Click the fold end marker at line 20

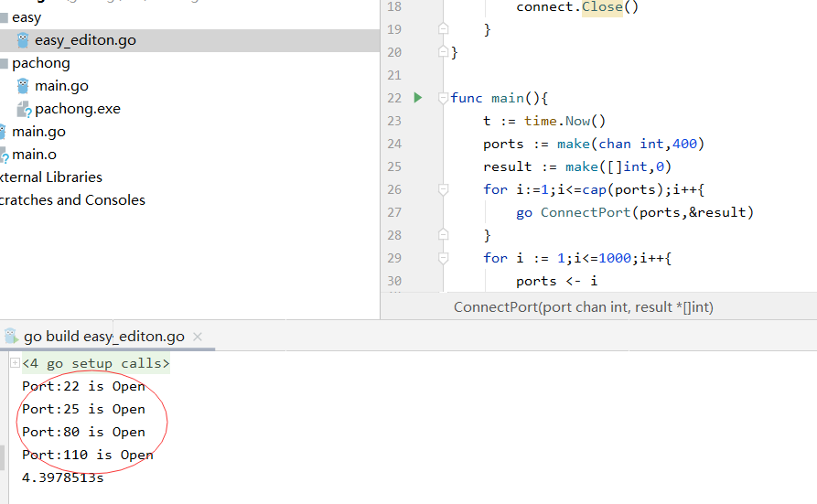click(x=444, y=52)
